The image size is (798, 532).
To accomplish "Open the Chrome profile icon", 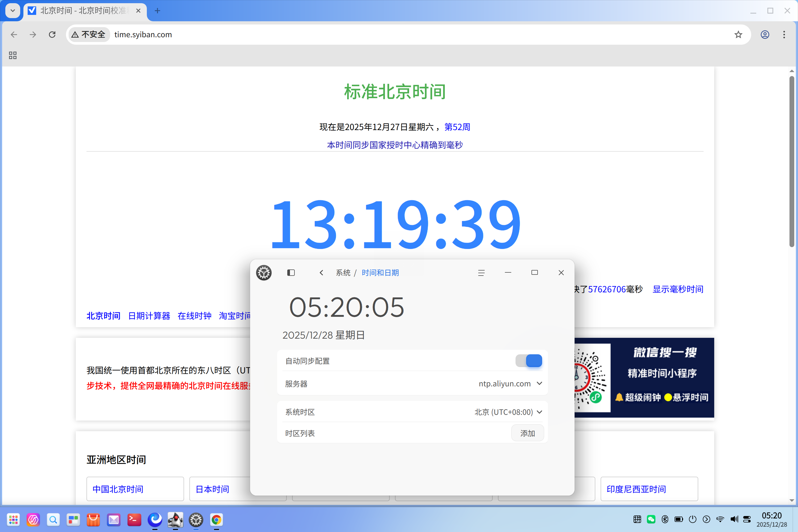I will pyautogui.click(x=765, y=35).
